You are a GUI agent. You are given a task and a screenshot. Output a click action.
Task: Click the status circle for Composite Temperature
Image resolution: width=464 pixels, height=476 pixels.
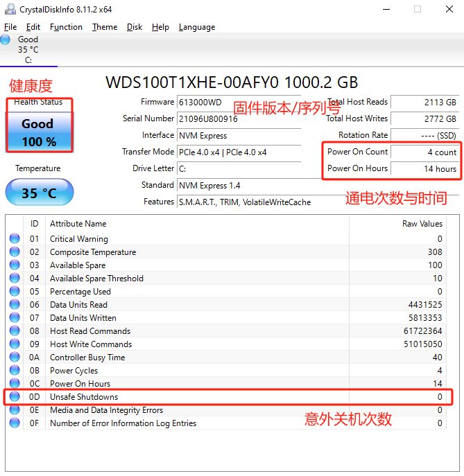(x=15, y=252)
